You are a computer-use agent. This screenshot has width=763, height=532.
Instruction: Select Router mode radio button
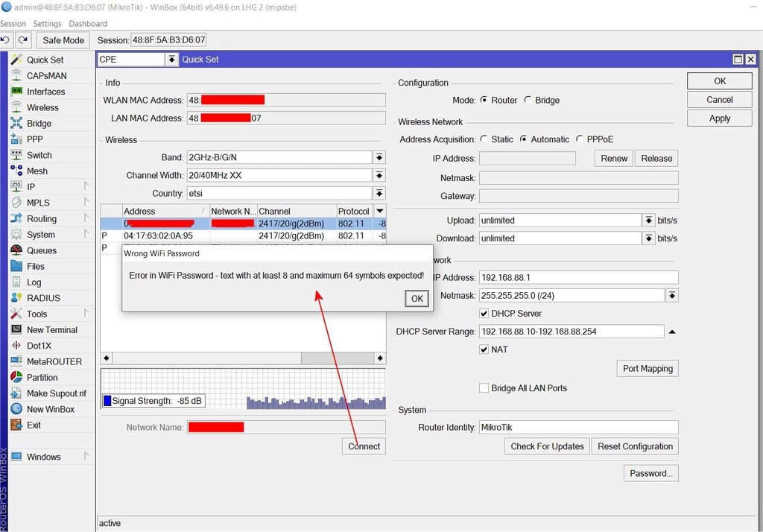tap(484, 100)
